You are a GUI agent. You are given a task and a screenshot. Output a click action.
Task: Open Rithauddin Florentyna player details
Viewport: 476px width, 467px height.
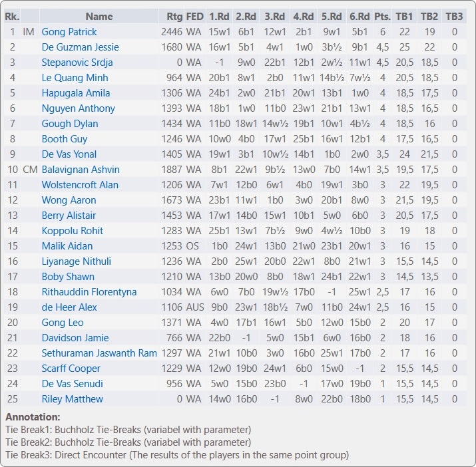tap(89, 291)
